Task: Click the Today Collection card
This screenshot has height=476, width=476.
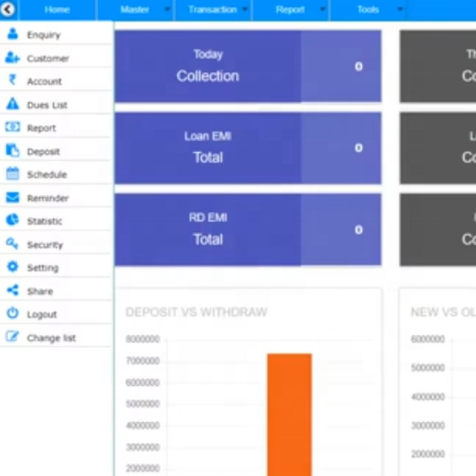Action: coord(247,66)
